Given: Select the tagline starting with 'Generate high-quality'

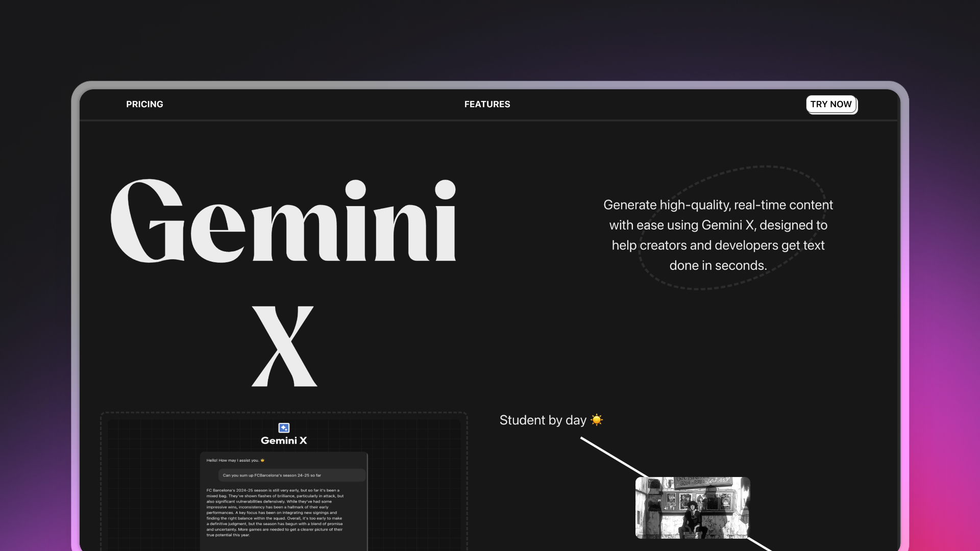Looking at the screenshot, I should [x=718, y=235].
